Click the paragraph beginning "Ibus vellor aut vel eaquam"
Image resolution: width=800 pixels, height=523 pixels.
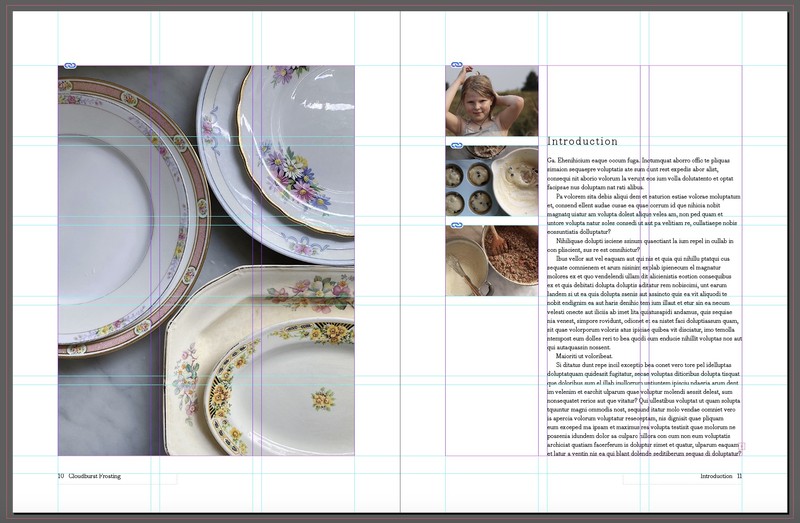tap(644, 303)
